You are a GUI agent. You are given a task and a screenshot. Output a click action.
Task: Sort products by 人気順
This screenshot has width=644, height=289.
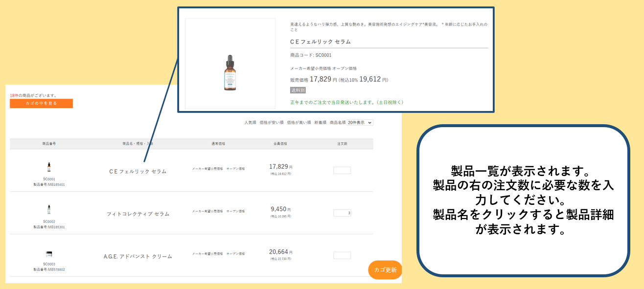(250, 122)
